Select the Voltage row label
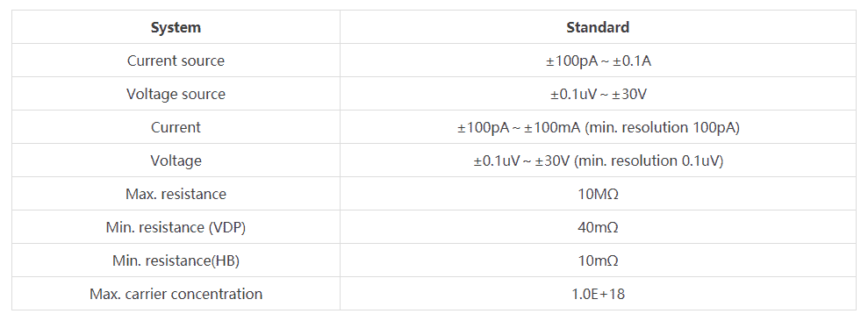Viewport: 868px width, 321px height. [x=176, y=160]
